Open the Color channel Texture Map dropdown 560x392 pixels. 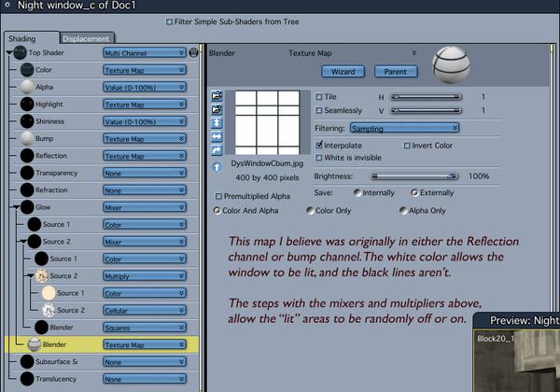pyautogui.click(x=145, y=70)
